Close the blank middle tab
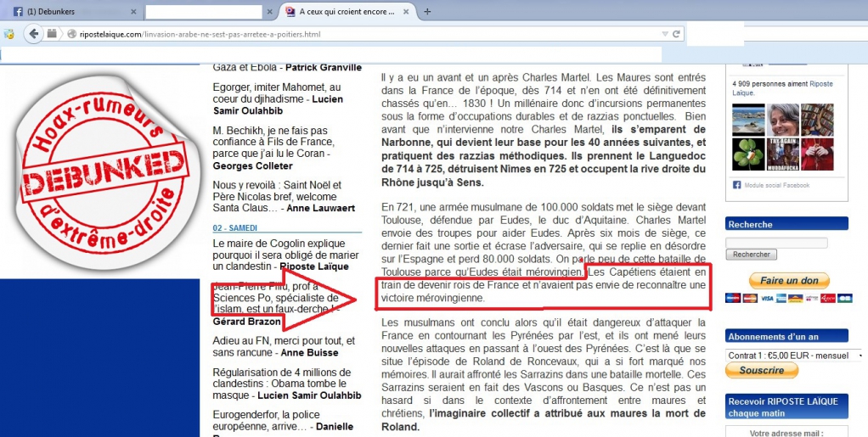 [x=269, y=12]
